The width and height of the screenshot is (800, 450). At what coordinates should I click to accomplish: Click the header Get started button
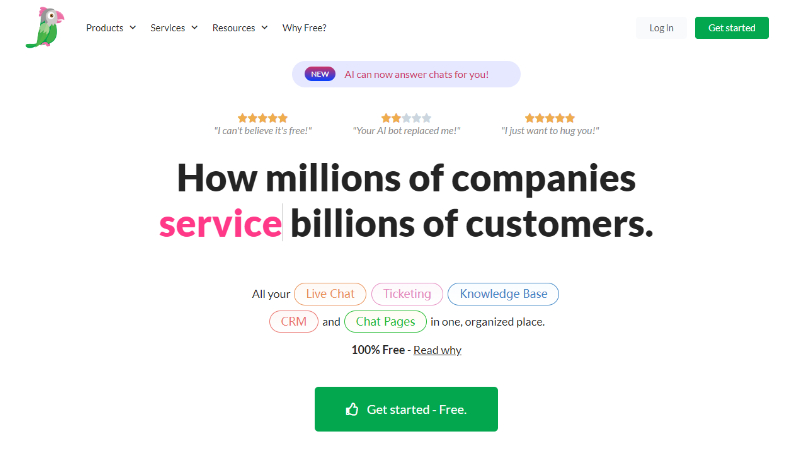coord(732,28)
